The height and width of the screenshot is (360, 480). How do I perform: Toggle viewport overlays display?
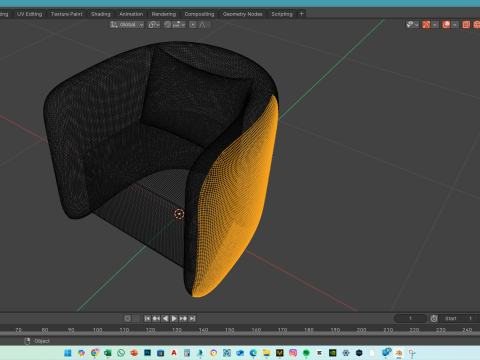tap(446, 25)
